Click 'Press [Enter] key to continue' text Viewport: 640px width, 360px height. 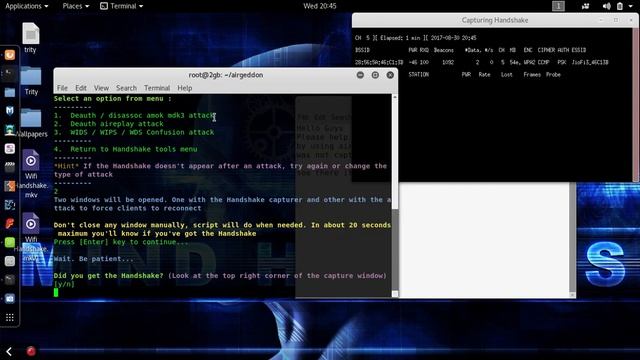point(121,242)
